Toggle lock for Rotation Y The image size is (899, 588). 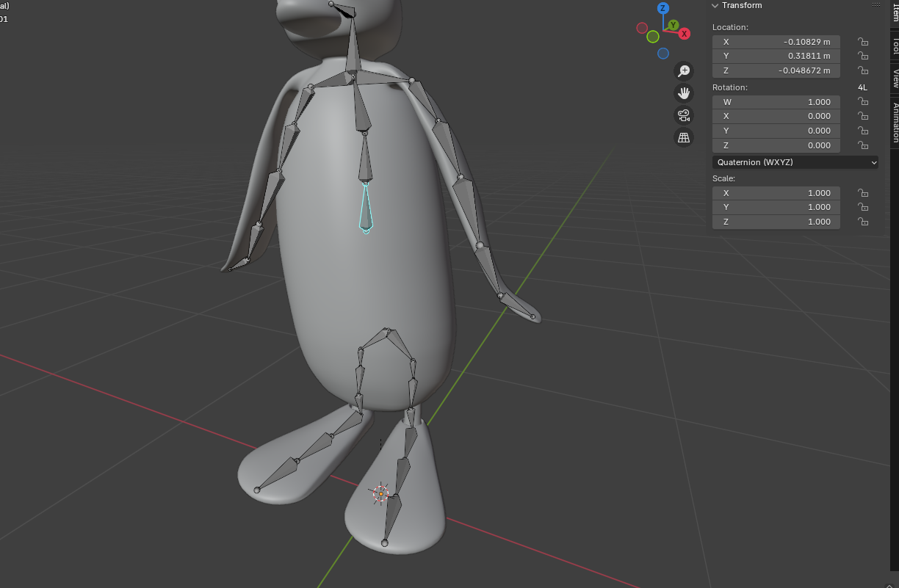[x=863, y=131]
